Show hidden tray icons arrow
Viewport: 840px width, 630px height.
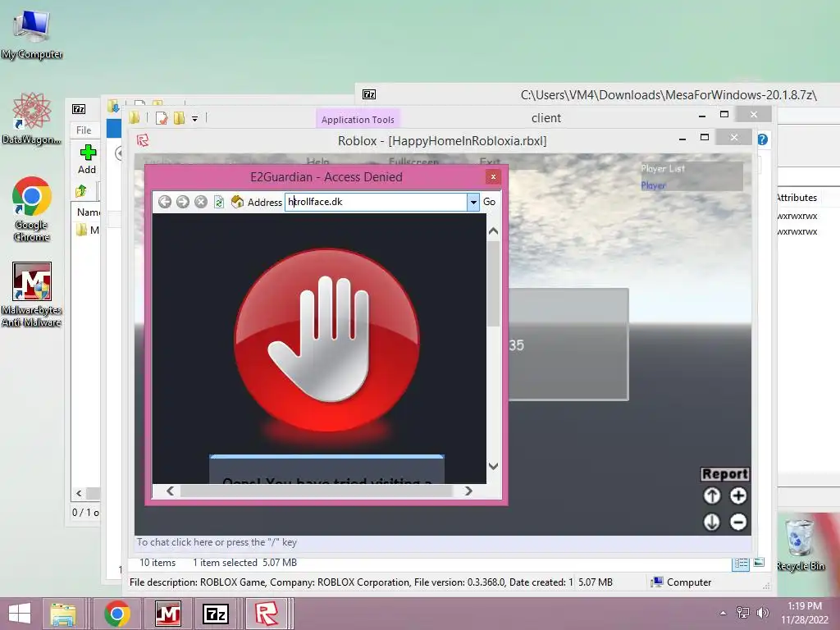[x=723, y=613]
